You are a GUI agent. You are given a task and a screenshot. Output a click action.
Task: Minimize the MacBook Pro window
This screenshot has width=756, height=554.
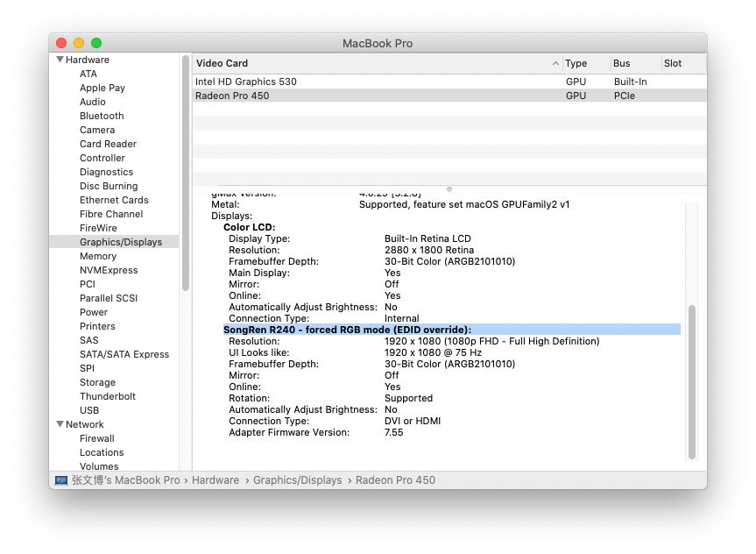[x=79, y=43]
